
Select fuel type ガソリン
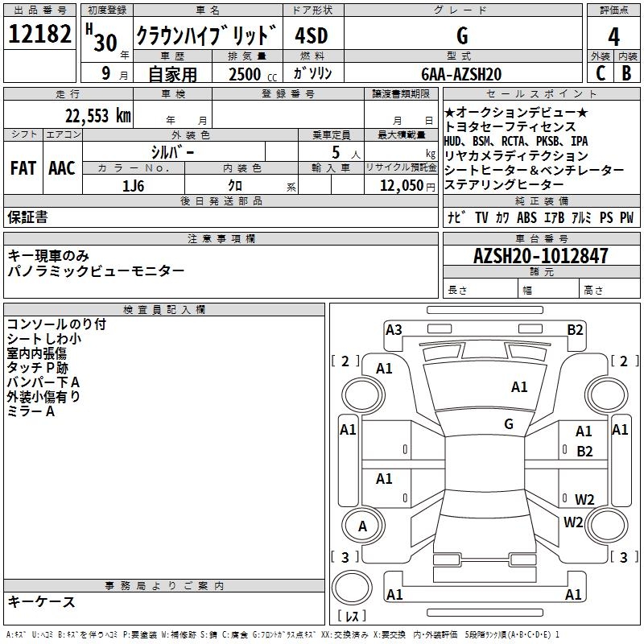pyautogui.click(x=312, y=73)
